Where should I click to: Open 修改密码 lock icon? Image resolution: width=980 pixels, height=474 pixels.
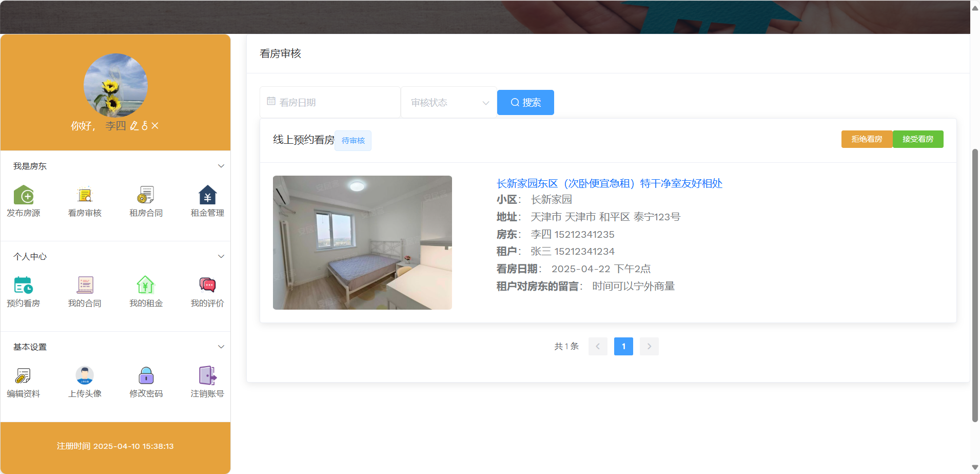click(146, 376)
